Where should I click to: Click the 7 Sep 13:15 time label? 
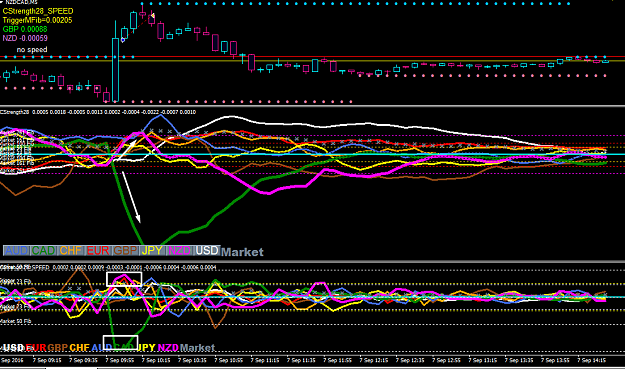[482, 360]
